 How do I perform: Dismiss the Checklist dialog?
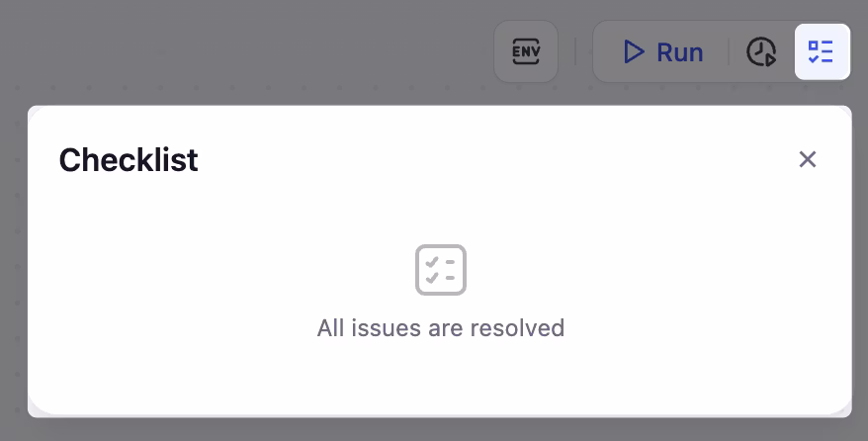(x=808, y=159)
